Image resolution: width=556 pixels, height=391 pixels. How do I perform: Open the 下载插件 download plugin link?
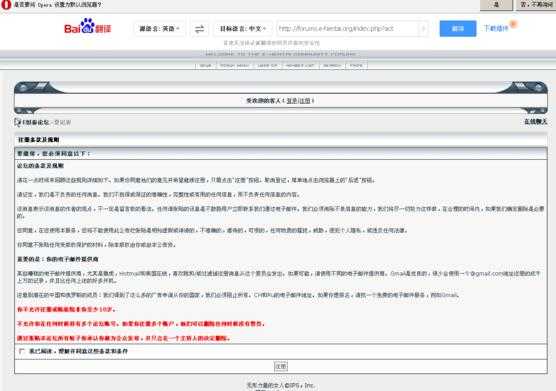point(496,28)
